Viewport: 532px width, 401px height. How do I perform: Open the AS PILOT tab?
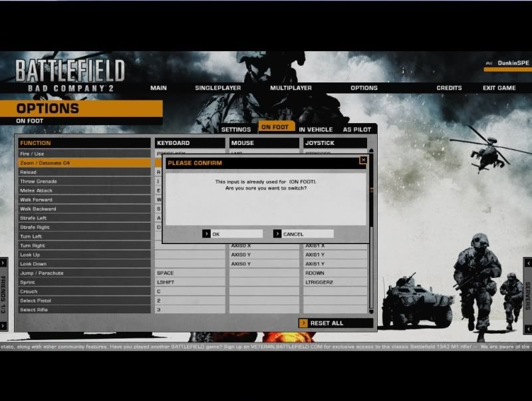(x=357, y=130)
